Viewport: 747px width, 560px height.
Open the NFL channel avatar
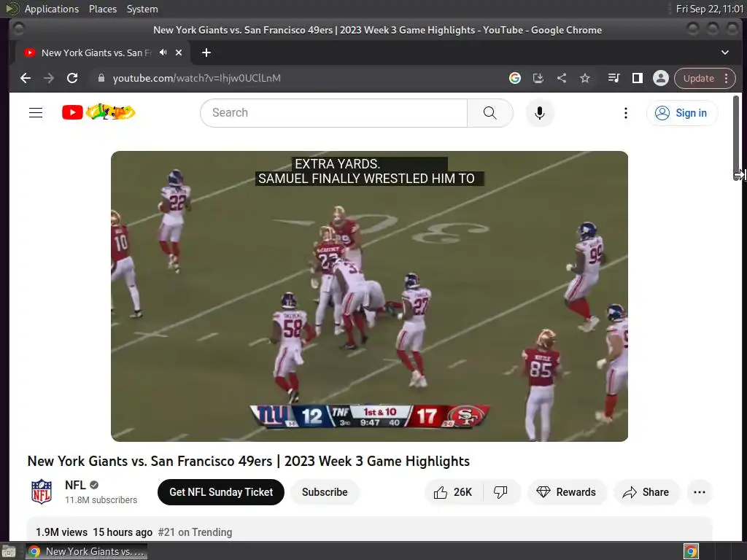[42, 491]
